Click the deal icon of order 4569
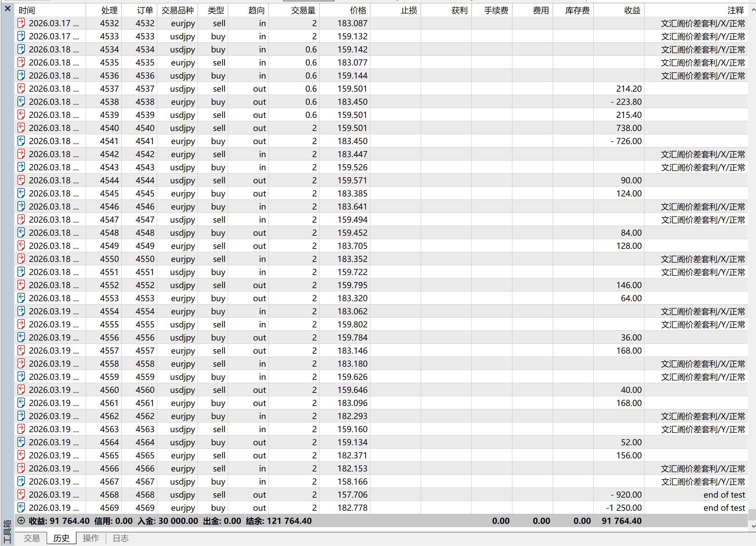 [21, 507]
